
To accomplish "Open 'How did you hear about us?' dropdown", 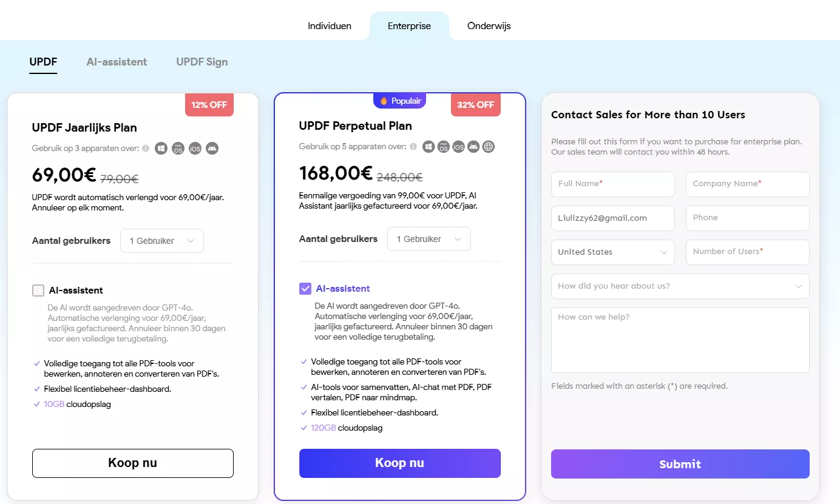I will pos(680,286).
